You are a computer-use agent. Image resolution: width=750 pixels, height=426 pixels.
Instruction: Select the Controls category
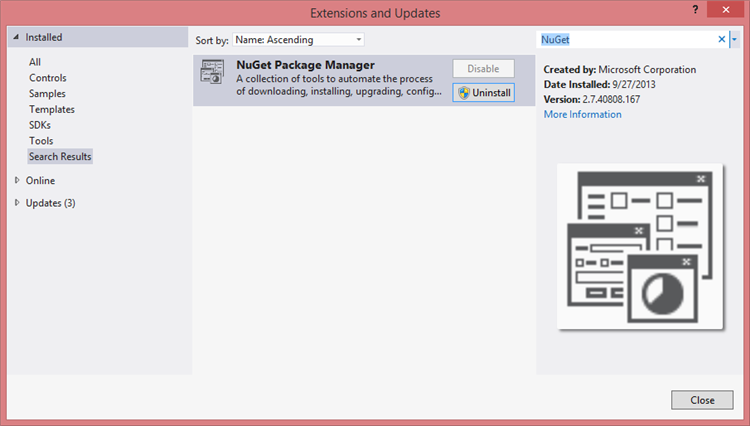[47, 78]
